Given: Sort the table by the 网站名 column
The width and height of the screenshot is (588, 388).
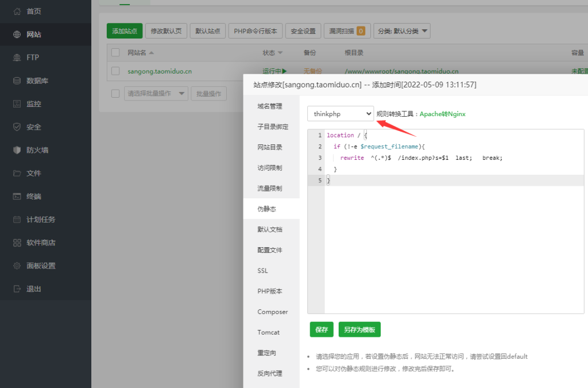Looking at the screenshot, I should click(x=136, y=51).
